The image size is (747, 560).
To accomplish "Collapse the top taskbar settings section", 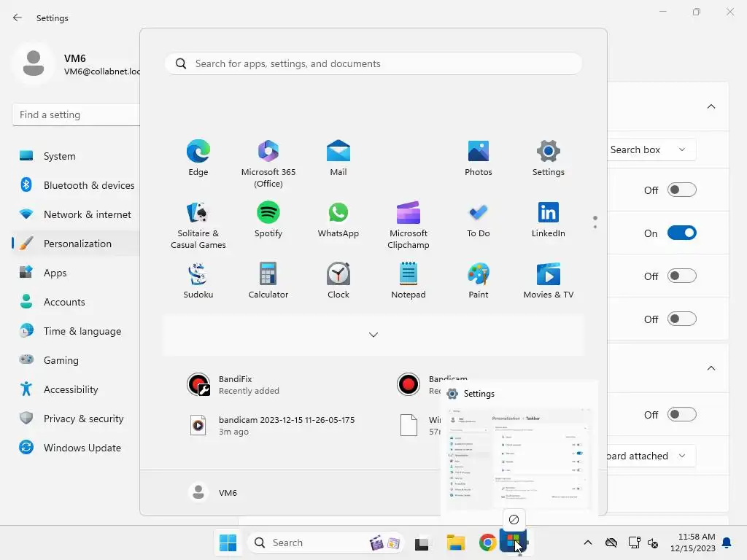I will pos(711,106).
